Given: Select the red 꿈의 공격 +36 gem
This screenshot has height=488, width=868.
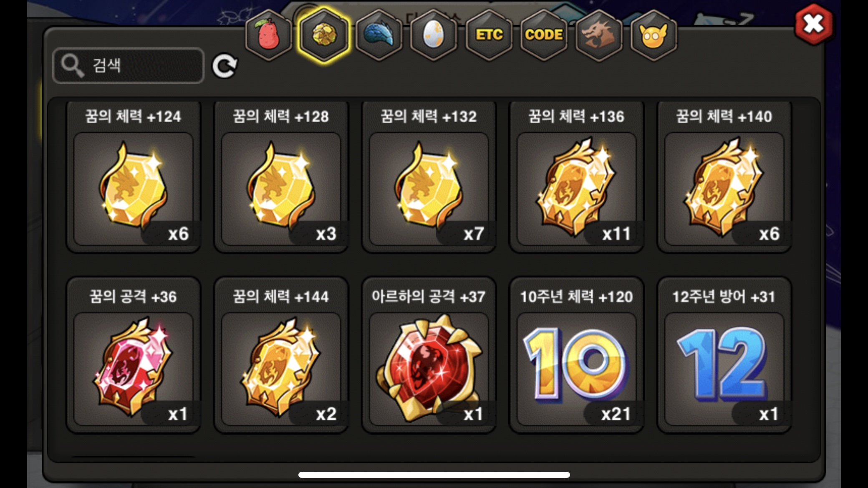Looking at the screenshot, I should click(x=134, y=355).
